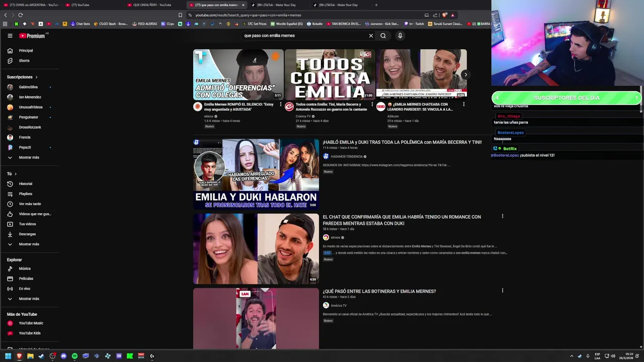Expand the Suscripciones section arrow
This screenshot has height=362, width=644.
point(36,77)
